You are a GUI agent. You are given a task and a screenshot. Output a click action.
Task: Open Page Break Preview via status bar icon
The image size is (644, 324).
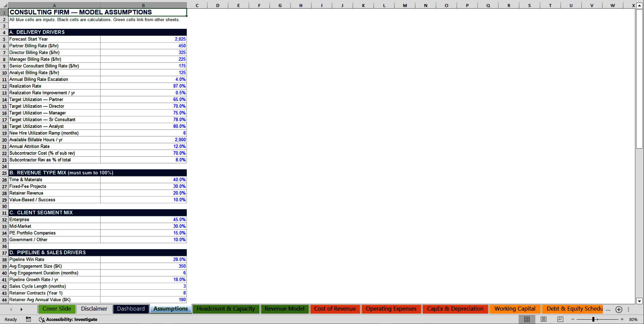[559, 319]
